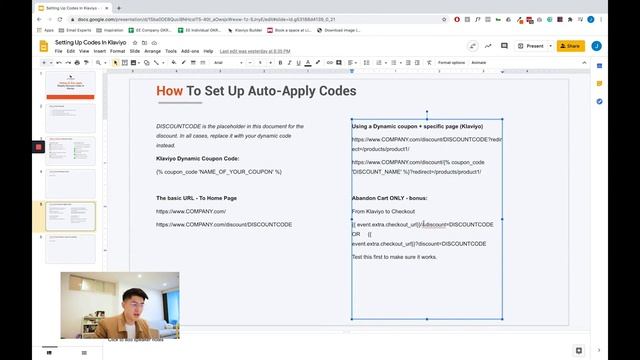The image size is (640, 360).
Task: Click the Insert image icon
Action: coord(133,62)
